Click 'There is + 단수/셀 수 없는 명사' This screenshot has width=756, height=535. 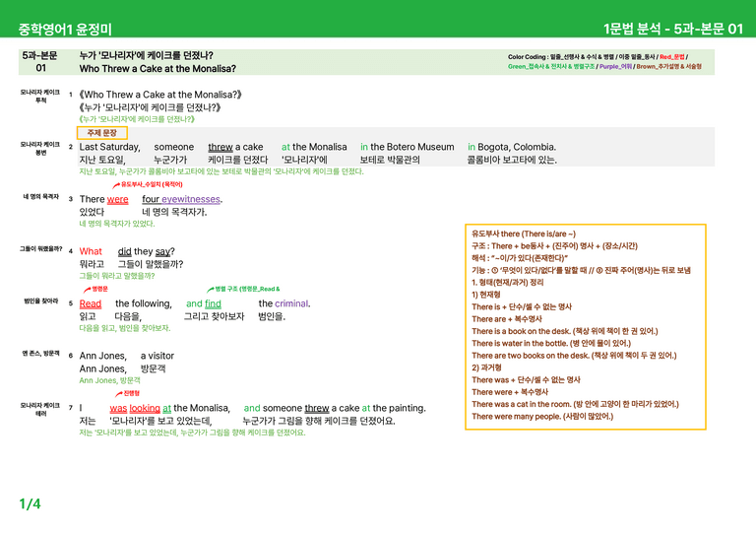522,306
